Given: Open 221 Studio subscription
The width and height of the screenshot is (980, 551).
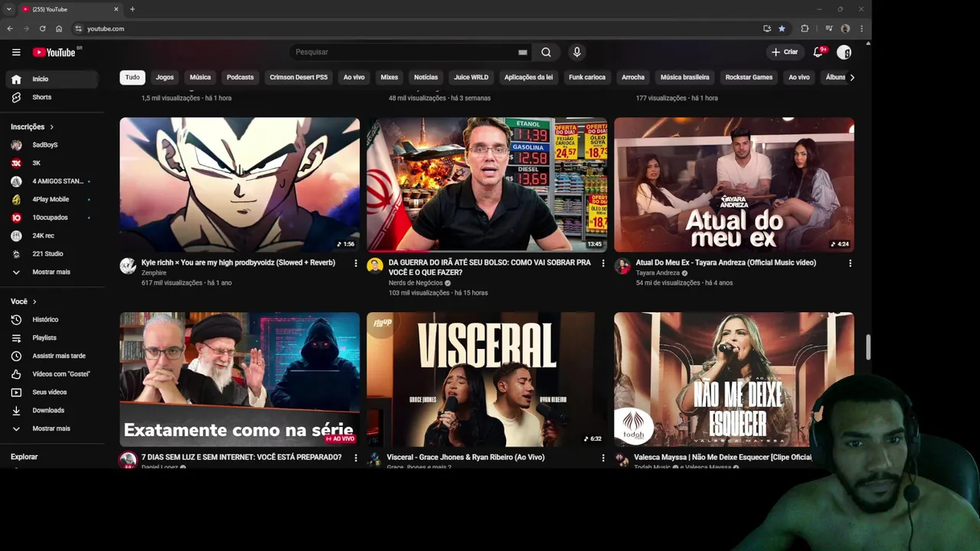Looking at the screenshot, I should [x=51, y=253].
